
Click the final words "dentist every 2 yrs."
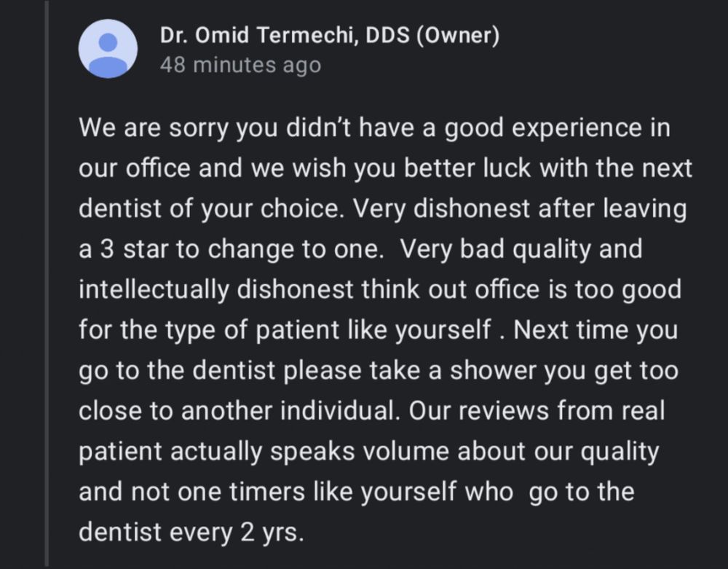pyautogui.click(x=191, y=533)
